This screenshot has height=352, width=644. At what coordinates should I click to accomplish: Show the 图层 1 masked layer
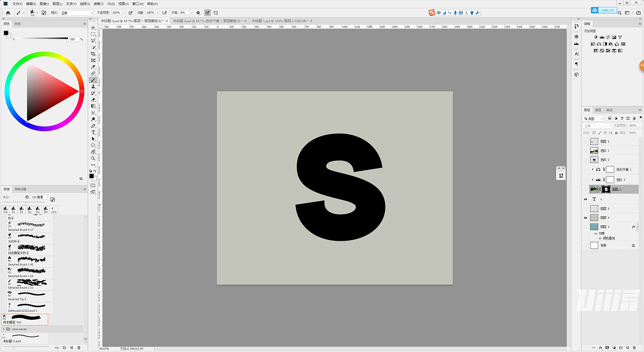pos(585,189)
